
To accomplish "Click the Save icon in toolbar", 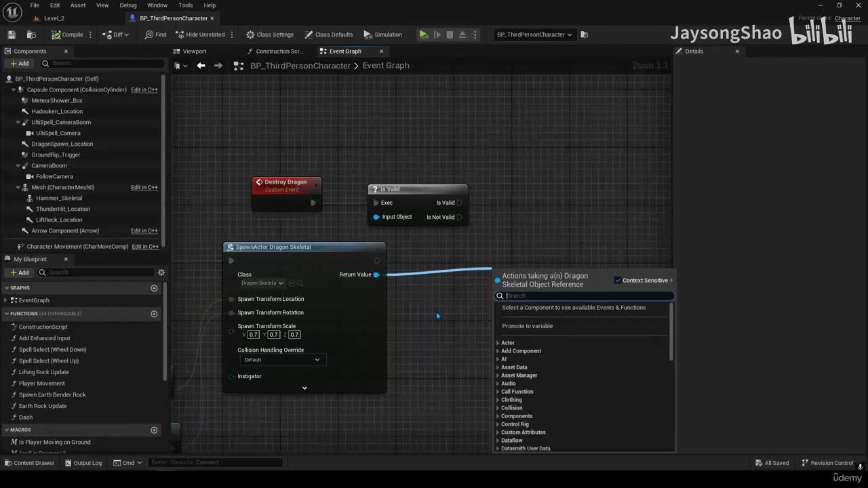I will click(x=12, y=35).
